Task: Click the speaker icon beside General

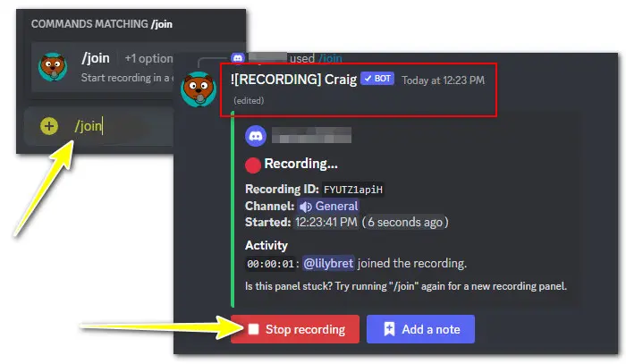Action: tap(306, 207)
